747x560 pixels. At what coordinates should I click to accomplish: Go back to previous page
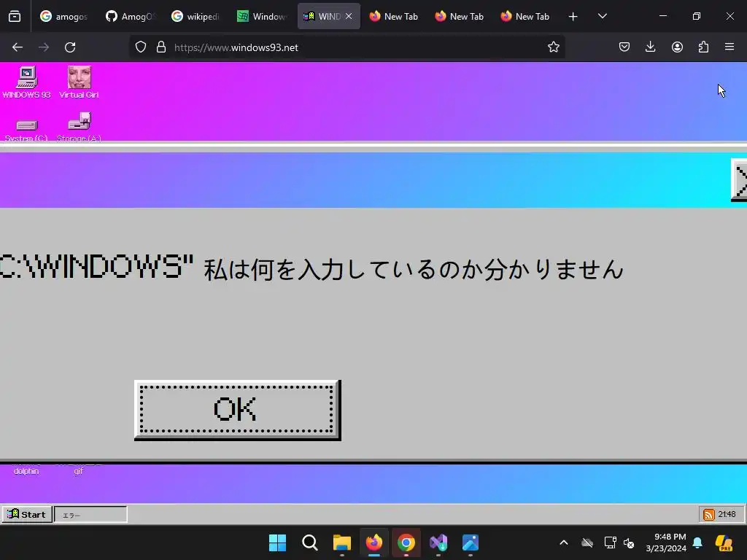[x=18, y=47]
